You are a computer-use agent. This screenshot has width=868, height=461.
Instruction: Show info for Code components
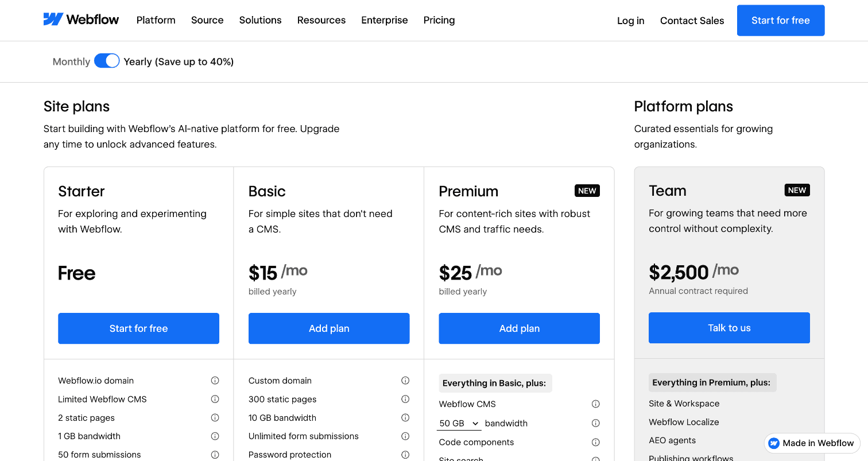596,442
